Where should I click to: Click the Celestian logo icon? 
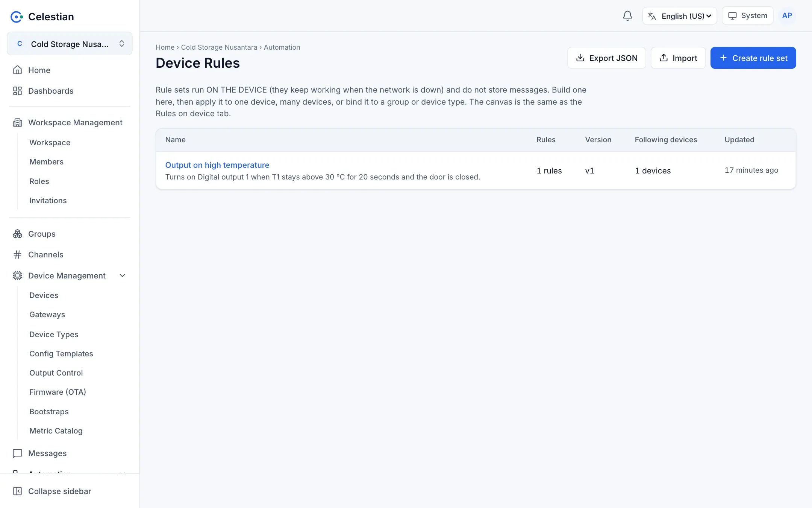click(17, 17)
